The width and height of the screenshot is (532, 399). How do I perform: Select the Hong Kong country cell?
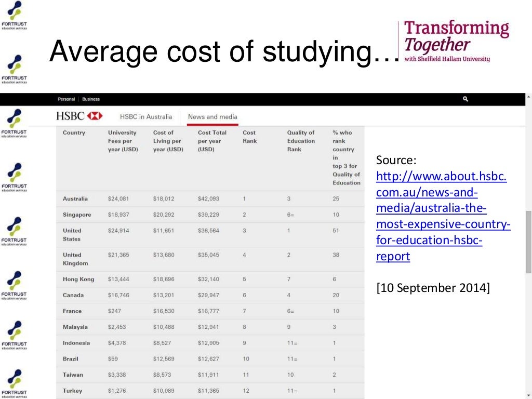(78, 279)
